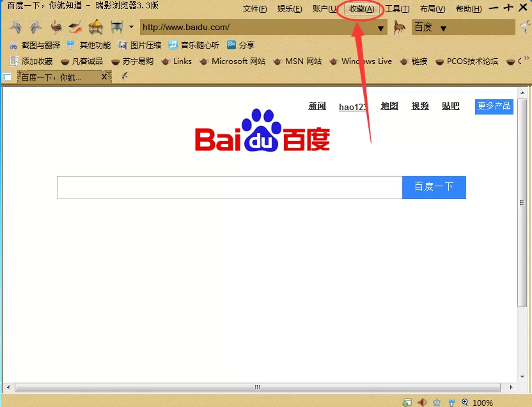This screenshot has height=407, width=532.
Task: Open 音乐随心听 music tool
Action: pos(194,45)
